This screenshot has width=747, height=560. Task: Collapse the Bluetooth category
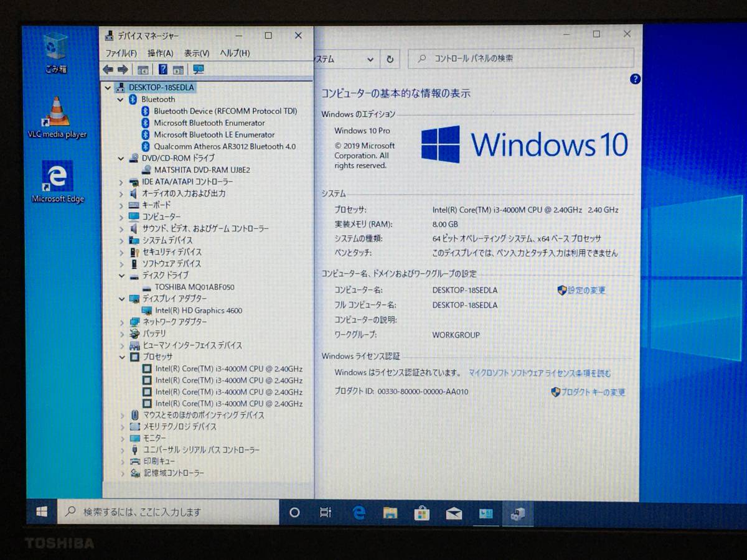pyautogui.click(x=121, y=100)
